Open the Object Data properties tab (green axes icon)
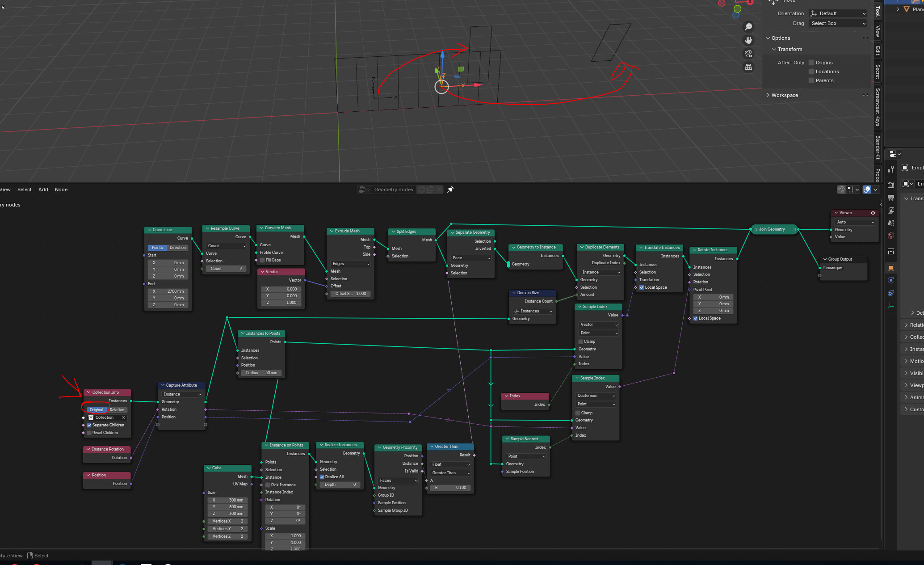Viewport: 924px width, 565px height. (x=891, y=306)
